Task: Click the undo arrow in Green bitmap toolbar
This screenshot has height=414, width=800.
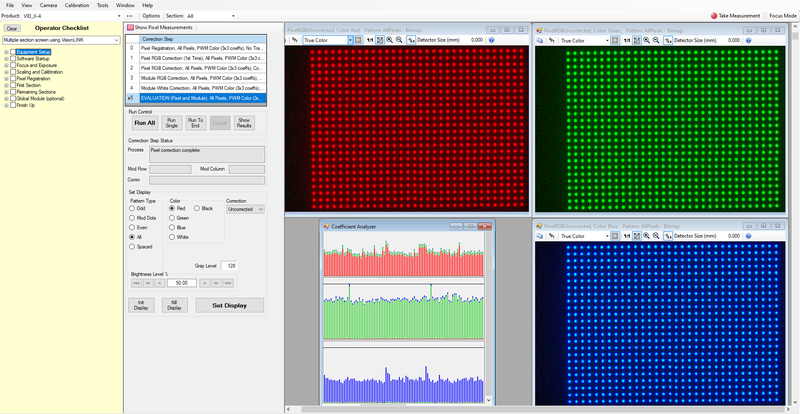Action: (552, 40)
